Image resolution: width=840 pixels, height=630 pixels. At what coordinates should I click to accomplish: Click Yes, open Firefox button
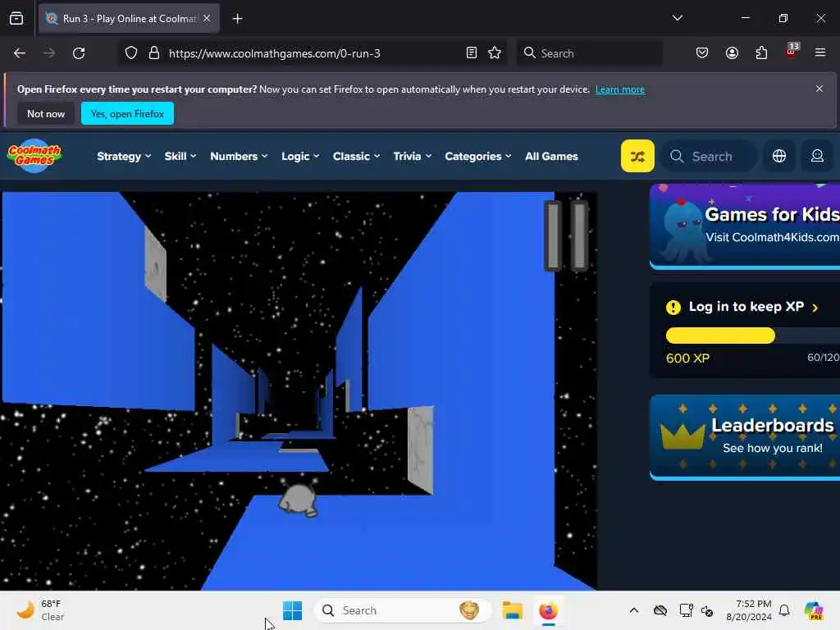(x=127, y=113)
